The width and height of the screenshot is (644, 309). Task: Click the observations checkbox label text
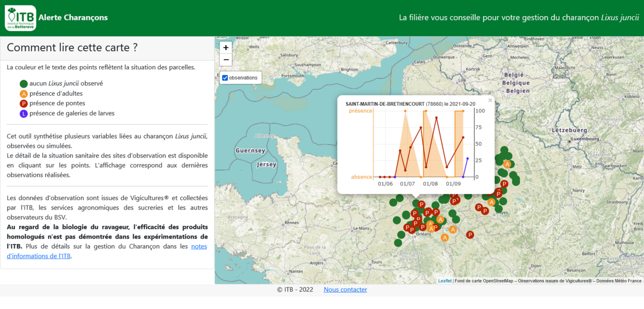pos(243,78)
